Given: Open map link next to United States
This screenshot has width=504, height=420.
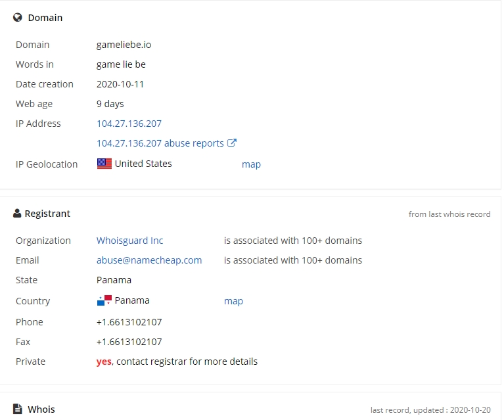Looking at the screenshot, I should tap(251, 164).
